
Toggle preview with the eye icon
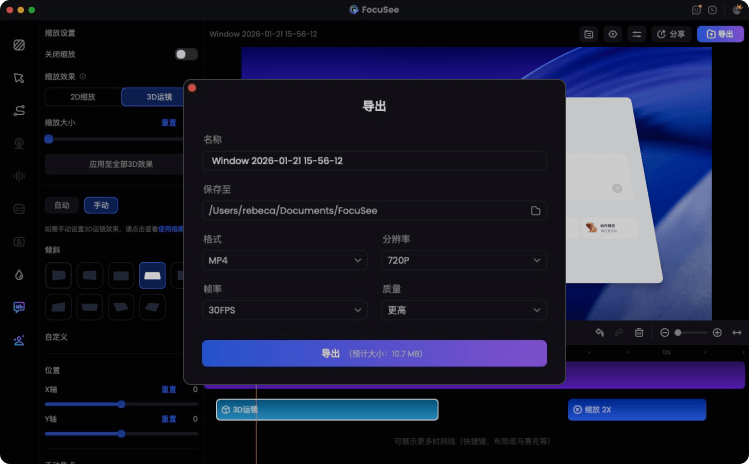point(613,34)
